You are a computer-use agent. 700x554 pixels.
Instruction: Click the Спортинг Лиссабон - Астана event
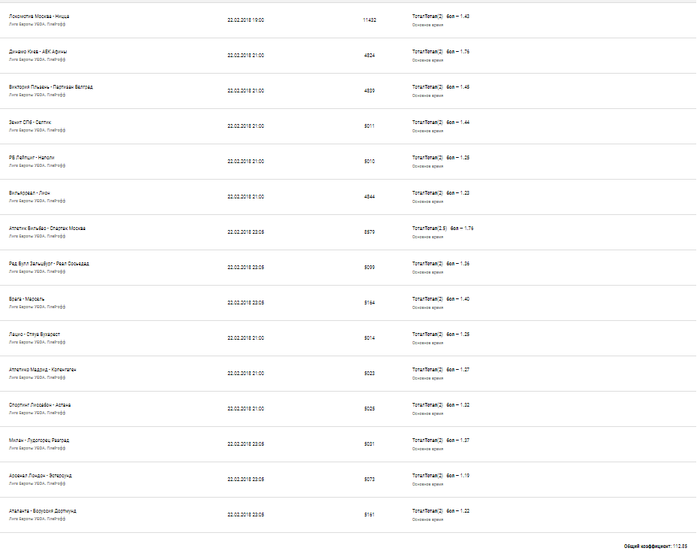tap(40, 405)
